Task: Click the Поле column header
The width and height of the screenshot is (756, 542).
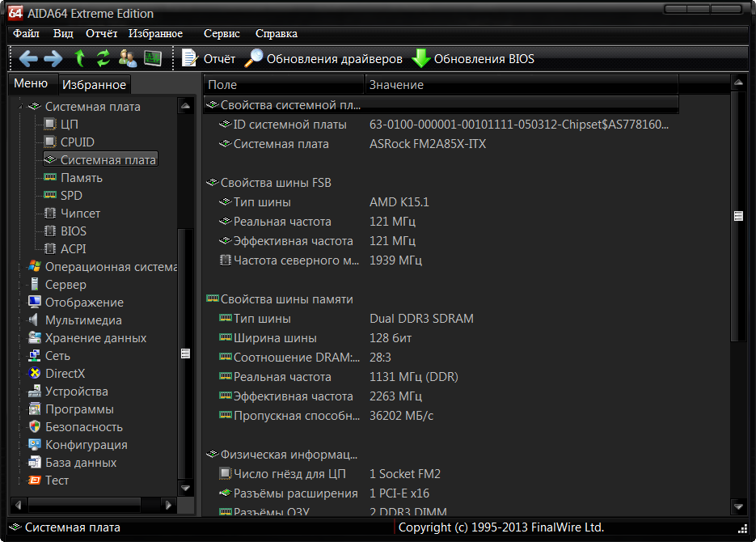Action: (x=284, y=85)
